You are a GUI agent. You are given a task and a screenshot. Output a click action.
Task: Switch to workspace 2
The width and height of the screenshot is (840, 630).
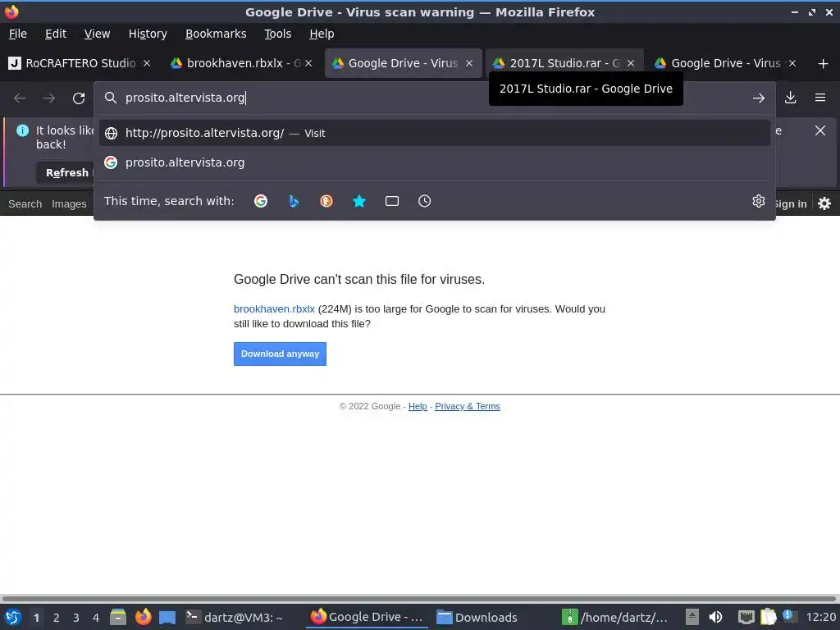pyautogui.click(x=57, y=618)
